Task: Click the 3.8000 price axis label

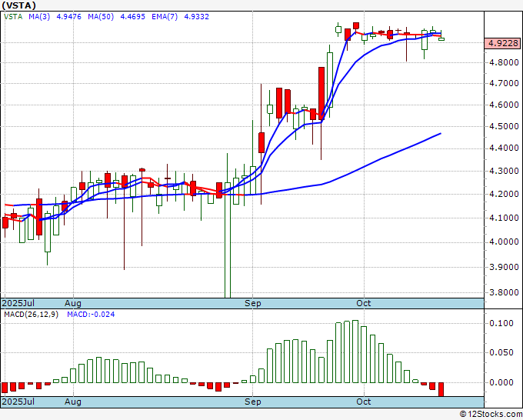Action: (504, 292)
